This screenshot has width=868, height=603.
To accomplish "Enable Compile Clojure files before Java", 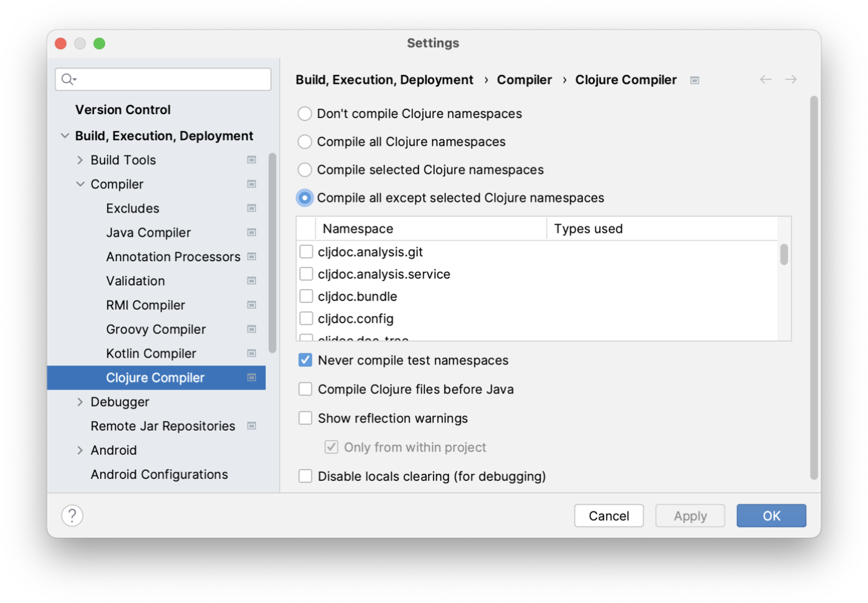I will pos(305,389).
